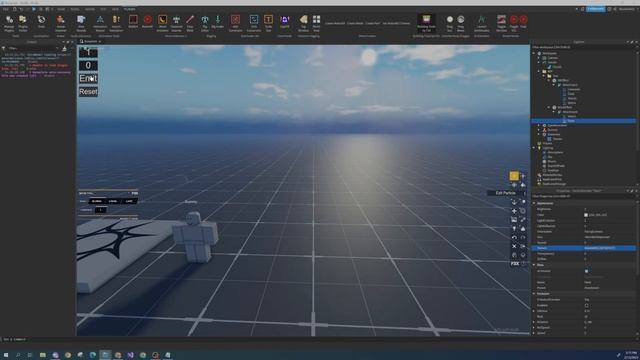Viewport: 640px width, 360px height.
Task: Open the Model ribbon tab
Action: pos(75,9)
